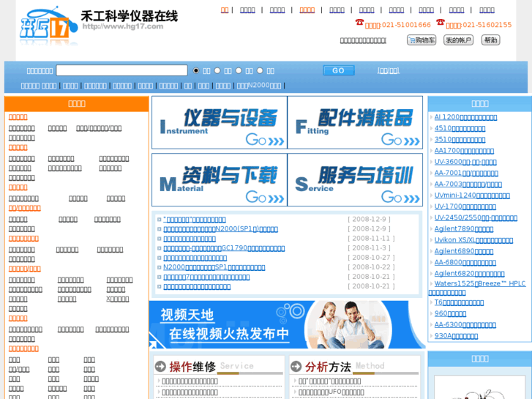Click the red telephone icon before 021-51001666
This screenshot has width=532, height=399.
point(359,23)
